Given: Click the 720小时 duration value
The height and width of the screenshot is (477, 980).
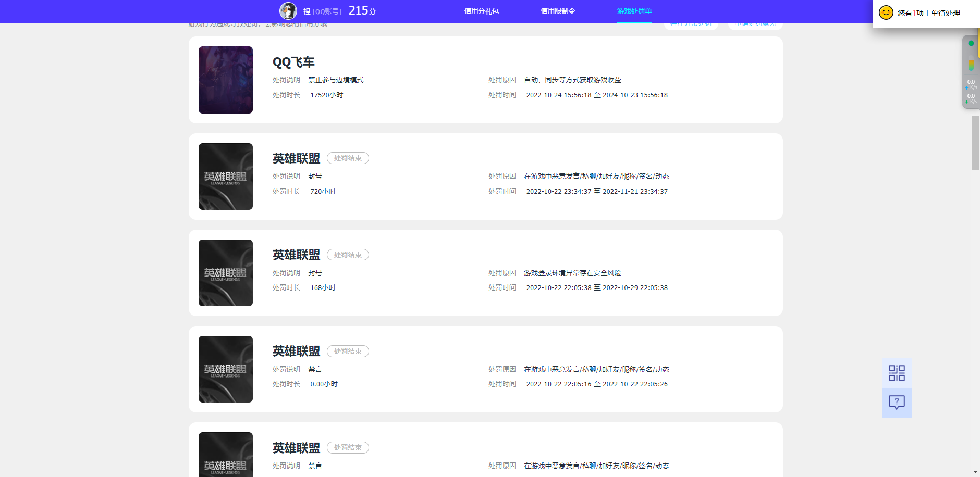Looking at the screenshot, I should point(323,191).
